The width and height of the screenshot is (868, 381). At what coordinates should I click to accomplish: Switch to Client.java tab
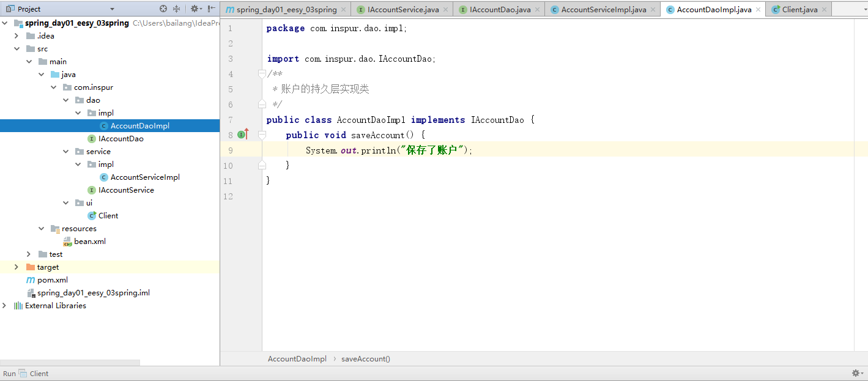click(799, 10)
